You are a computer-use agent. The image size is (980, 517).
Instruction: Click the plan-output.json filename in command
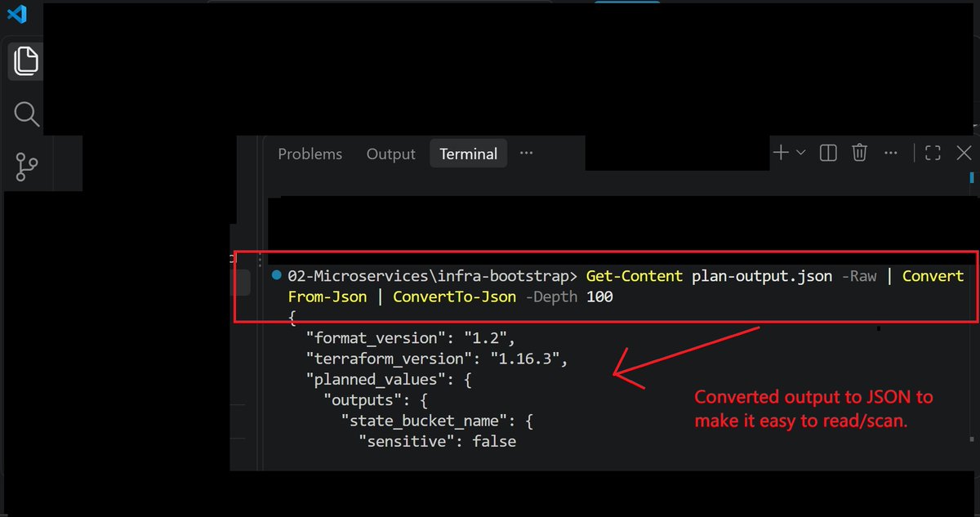coord(762,276)
